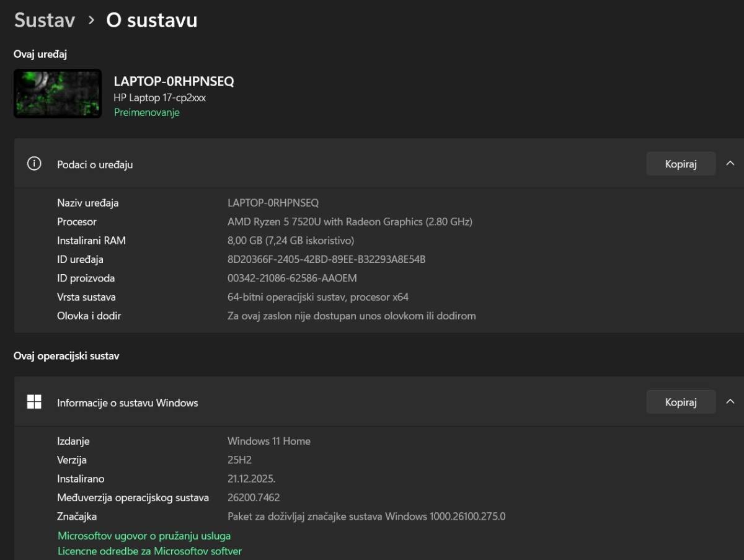
Task: Copy Windows information with the Kopiraj button
Action: 681,402
